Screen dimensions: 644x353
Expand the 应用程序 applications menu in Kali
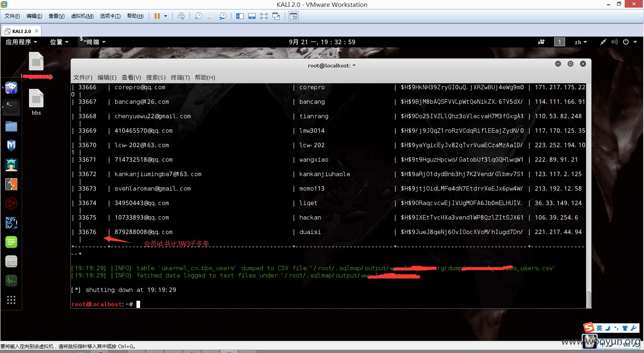click(x=21, y=42)
